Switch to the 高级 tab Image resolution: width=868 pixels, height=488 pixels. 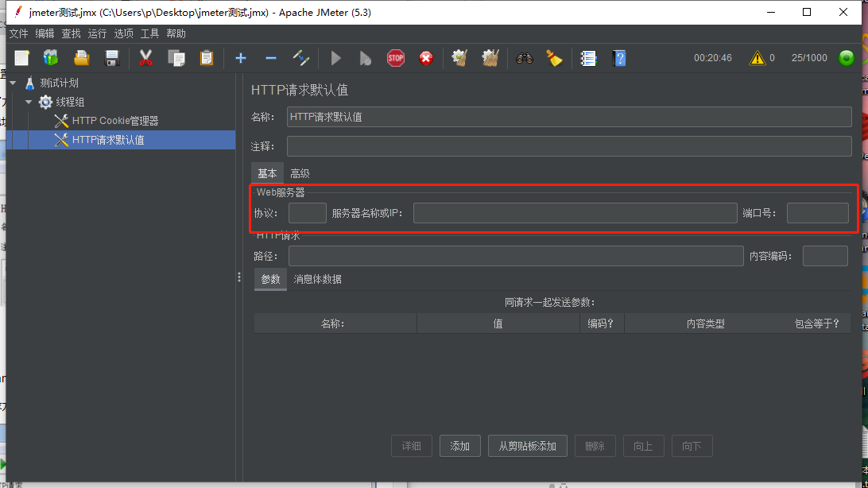coord(300,173)
